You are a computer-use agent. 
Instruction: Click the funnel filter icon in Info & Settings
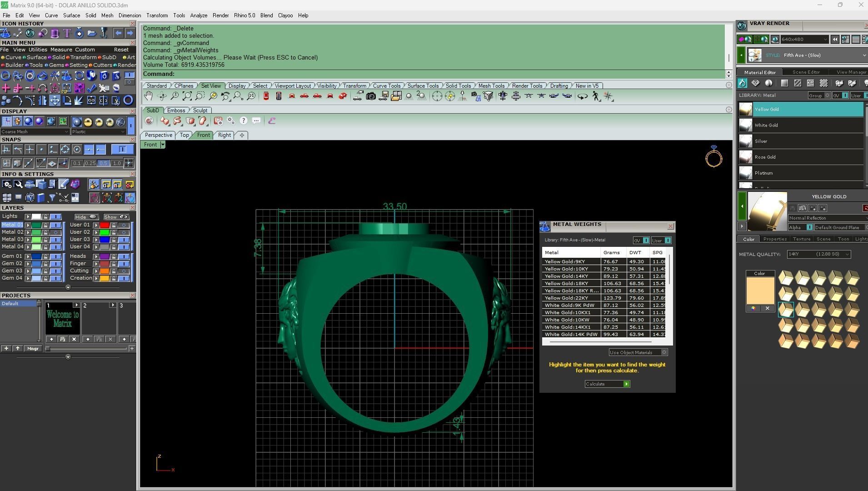(x=52, y=197)
